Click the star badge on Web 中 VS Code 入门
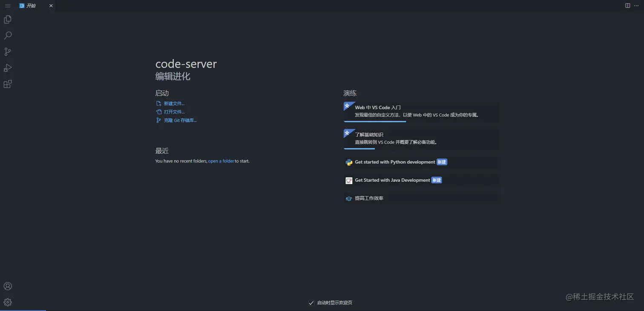 click(x=348, y=106)
